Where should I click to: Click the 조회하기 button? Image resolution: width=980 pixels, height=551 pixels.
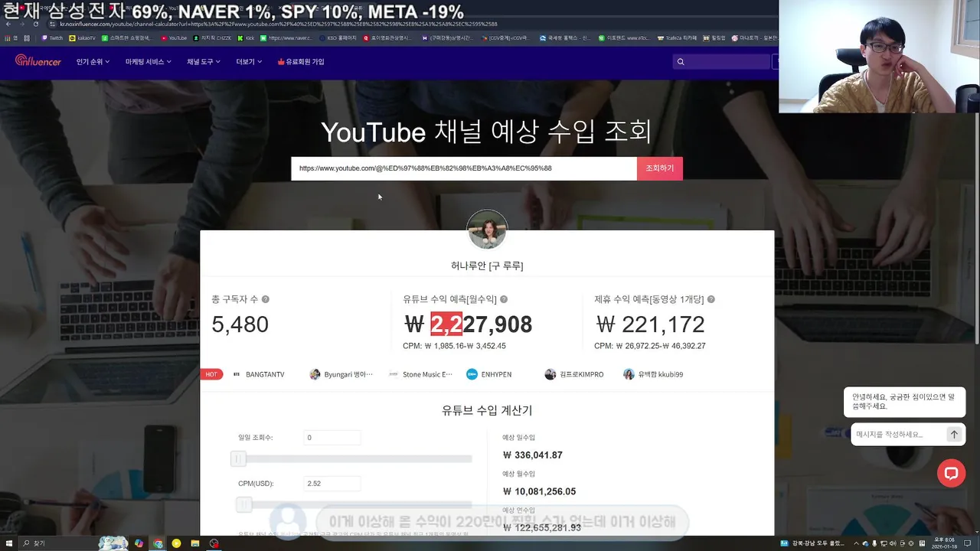pos(660,168)
